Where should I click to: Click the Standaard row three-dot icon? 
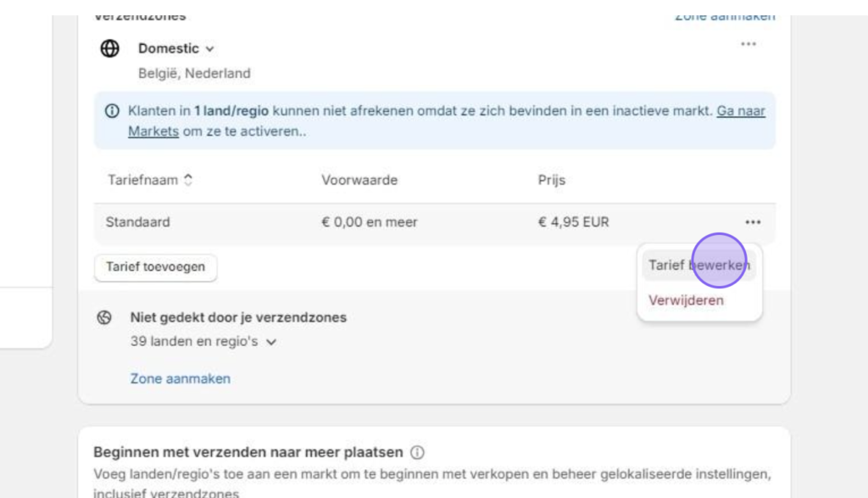753,222
